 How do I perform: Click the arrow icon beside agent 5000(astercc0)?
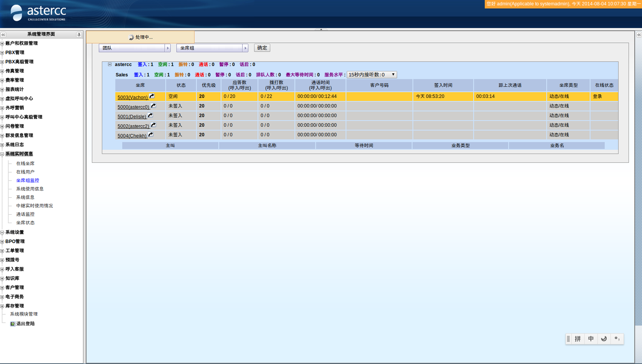point(153,106)
